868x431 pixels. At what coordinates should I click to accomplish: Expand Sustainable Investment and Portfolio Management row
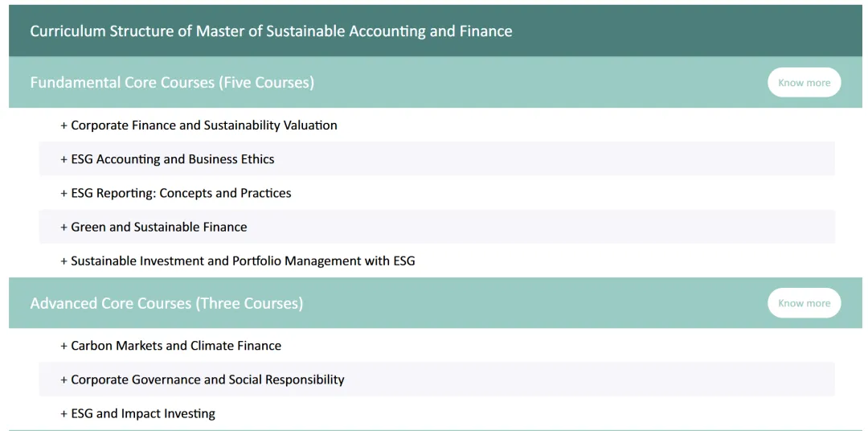[436, 261]
